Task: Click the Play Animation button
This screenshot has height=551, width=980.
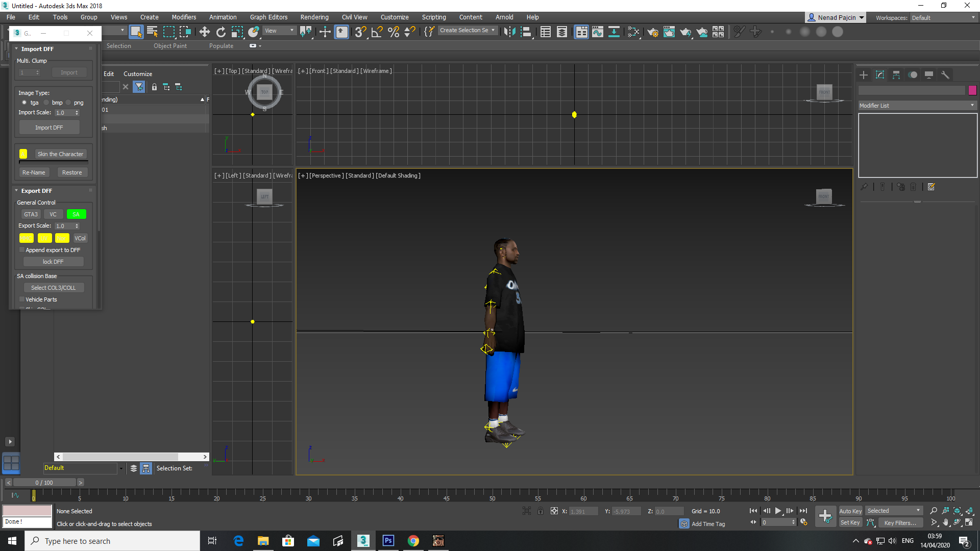Action: coord(778,511)
